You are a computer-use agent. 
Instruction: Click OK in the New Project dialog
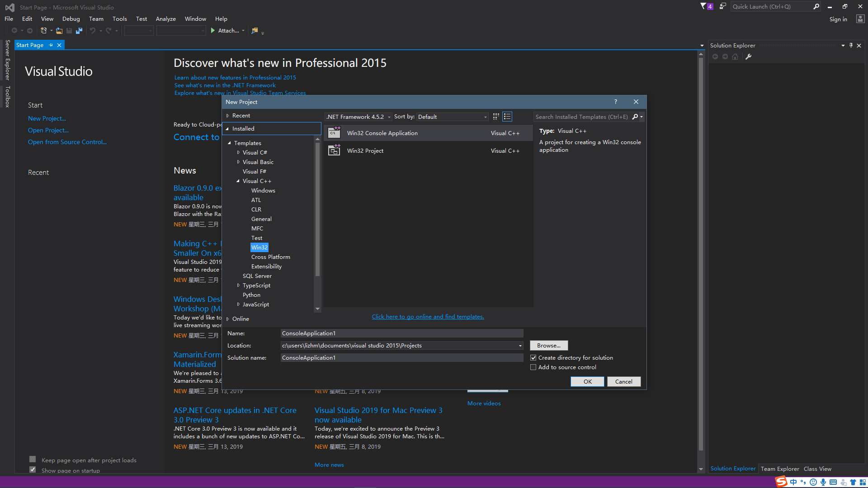(587, 381)
